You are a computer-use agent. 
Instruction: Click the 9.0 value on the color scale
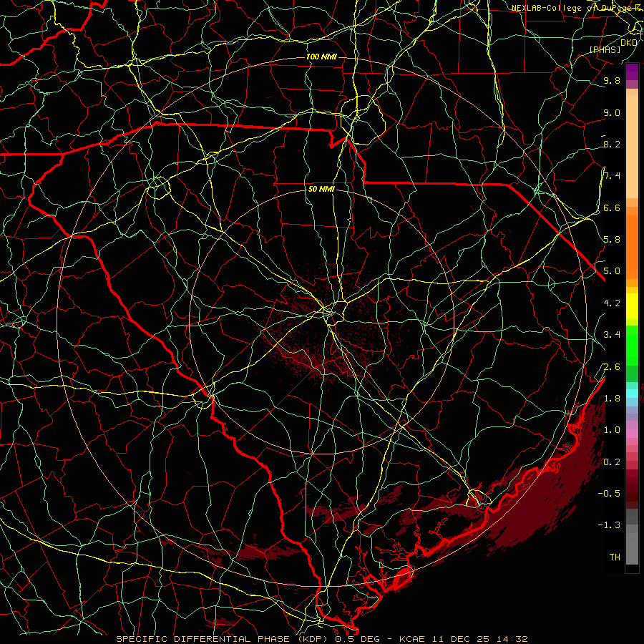(x=612, y=112)
